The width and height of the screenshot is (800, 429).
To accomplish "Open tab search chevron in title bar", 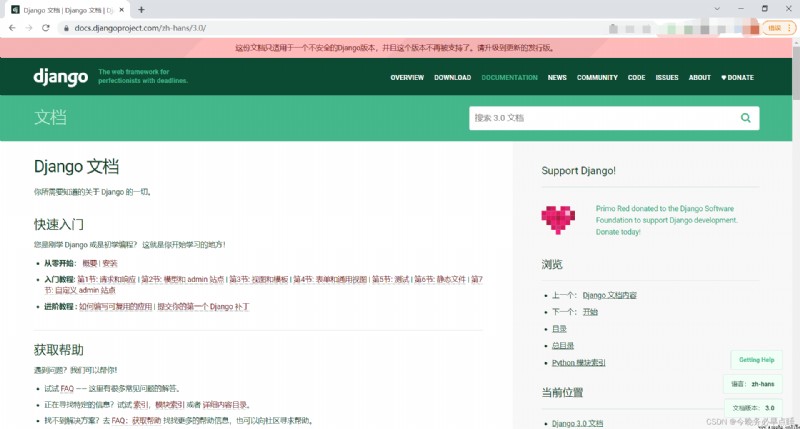I will point(717,9).
